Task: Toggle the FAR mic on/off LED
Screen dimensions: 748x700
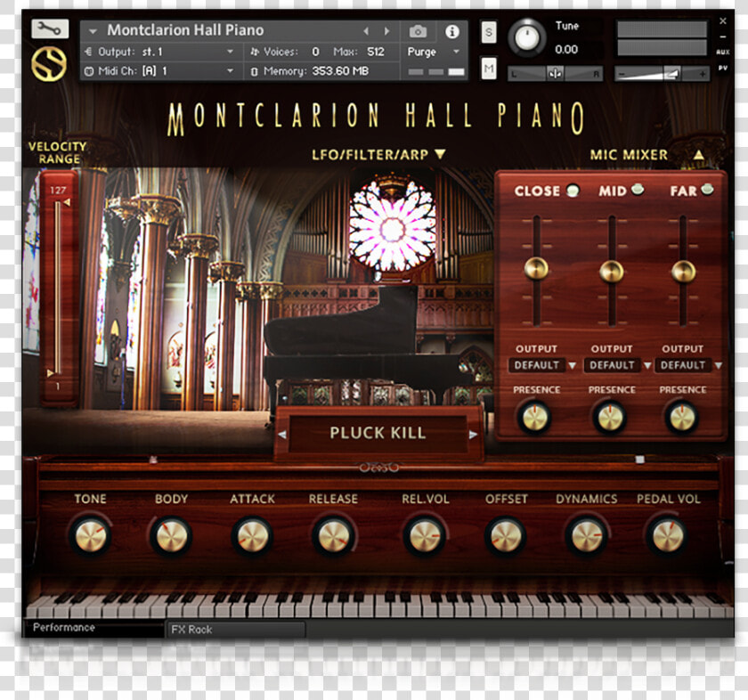Action: tap(708, 189)
